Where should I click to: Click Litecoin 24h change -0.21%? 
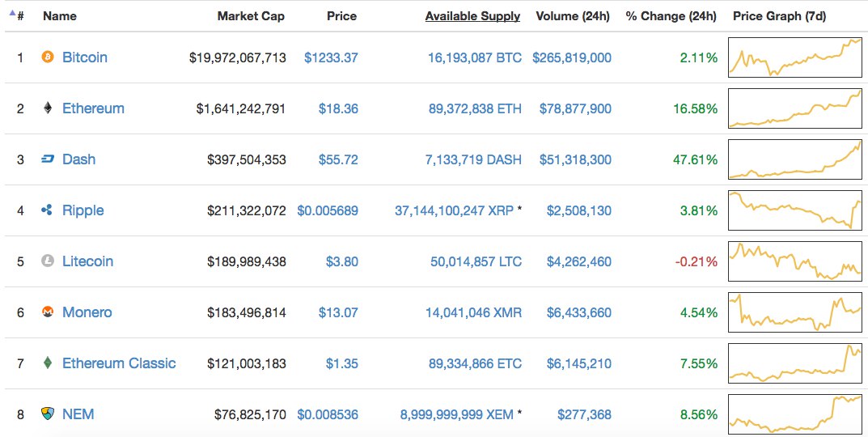point(696,261)
